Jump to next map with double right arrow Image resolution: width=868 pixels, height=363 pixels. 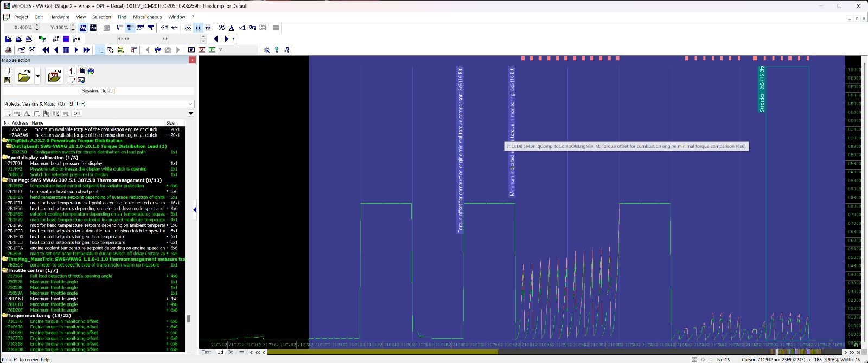pos(86,50)
